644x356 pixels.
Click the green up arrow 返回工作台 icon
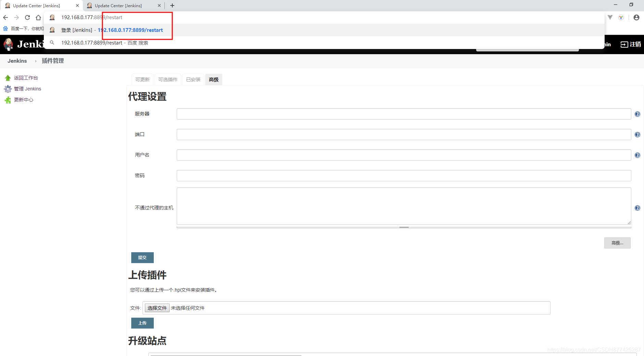[x=8, y=78]
